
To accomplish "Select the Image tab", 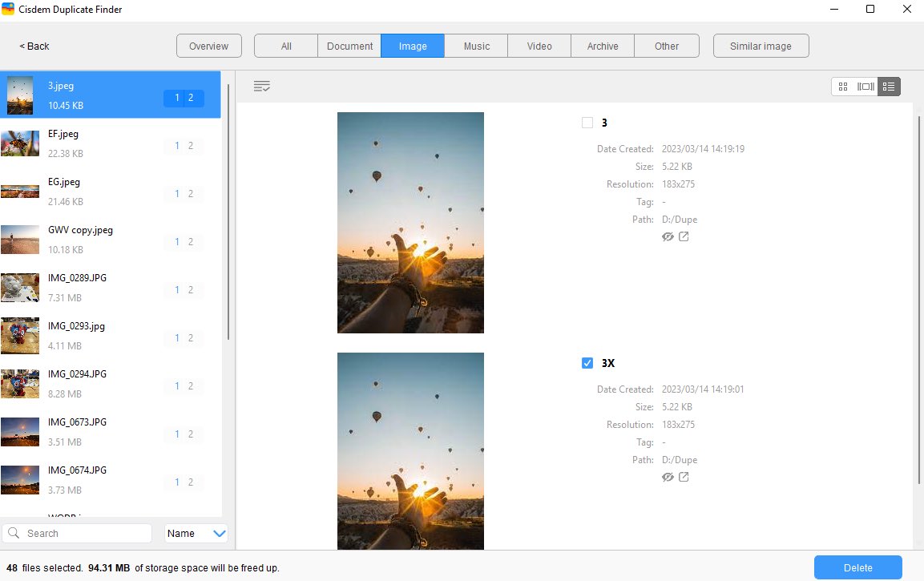I will point(413,46).
